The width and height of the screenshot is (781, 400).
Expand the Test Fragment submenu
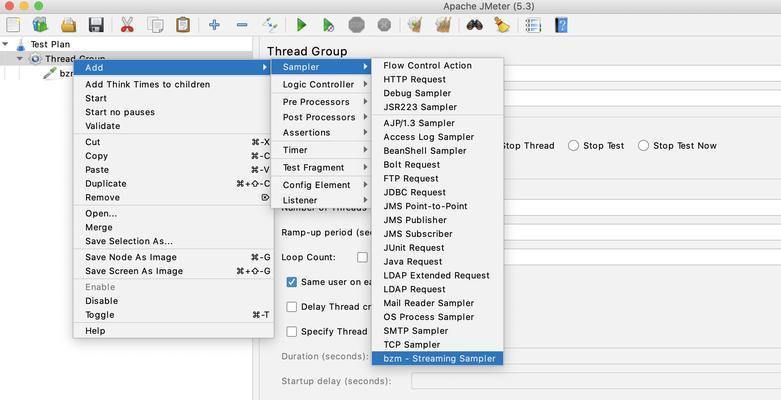click(x=321, y=167)
